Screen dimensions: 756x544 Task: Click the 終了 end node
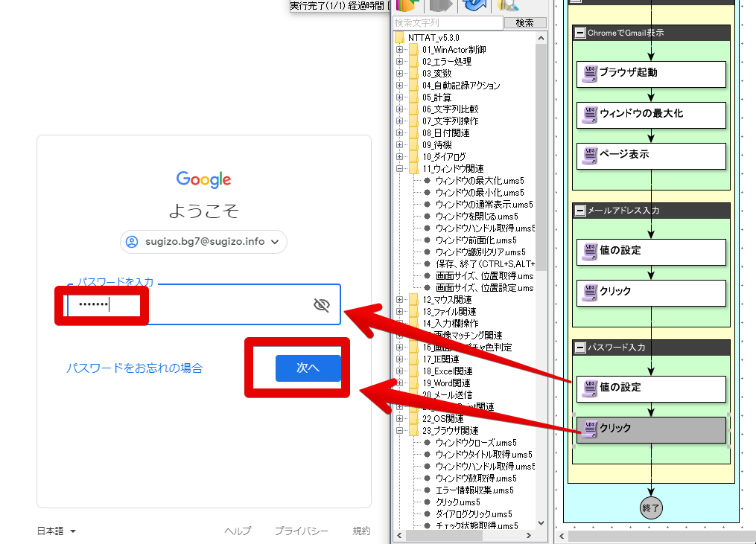[651, 508]
